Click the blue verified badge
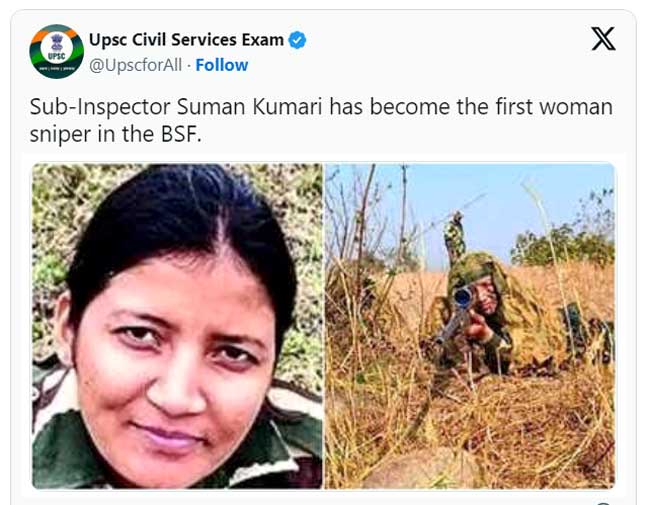This screenshot has width=650, height=505. [x=297, y=40]
